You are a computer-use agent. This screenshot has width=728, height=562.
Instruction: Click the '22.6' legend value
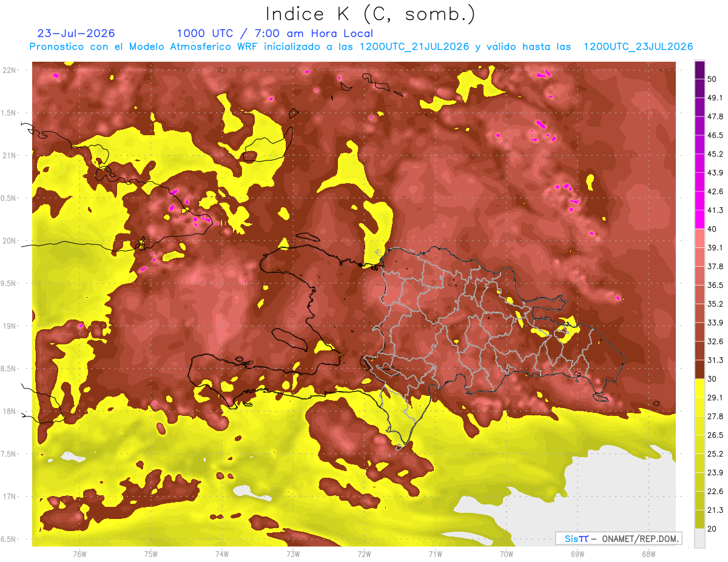pos(715,492)
